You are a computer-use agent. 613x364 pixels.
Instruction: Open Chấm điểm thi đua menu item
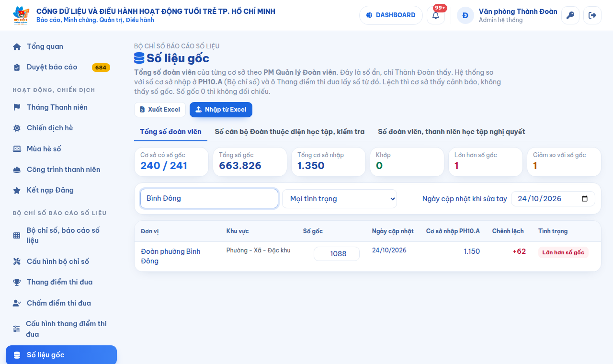61,303
